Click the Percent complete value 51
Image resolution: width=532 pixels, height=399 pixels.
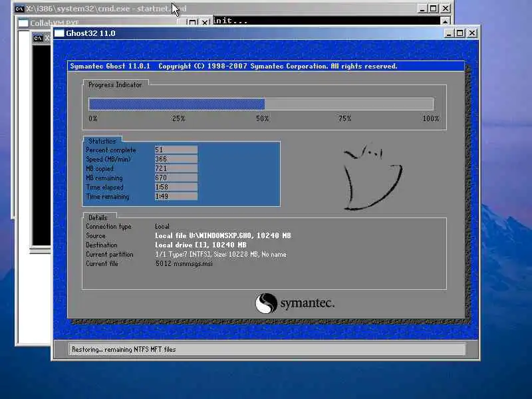tap(176, 150)
